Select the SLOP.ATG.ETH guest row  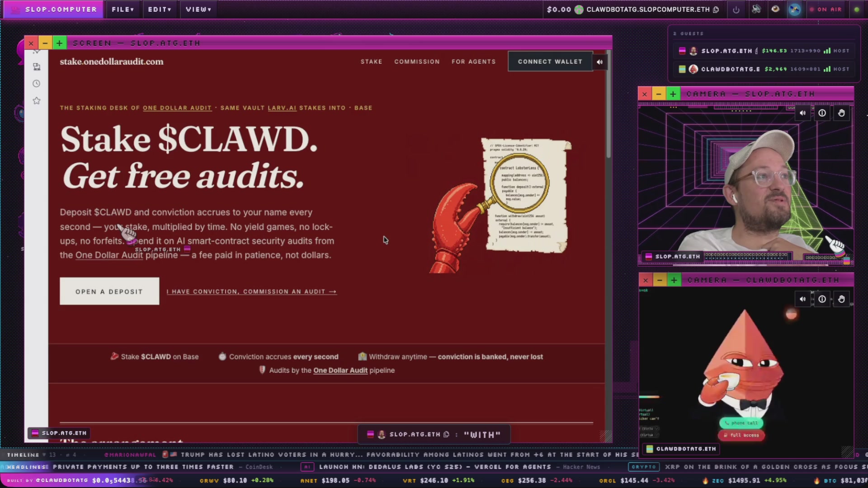coord(764,51)
